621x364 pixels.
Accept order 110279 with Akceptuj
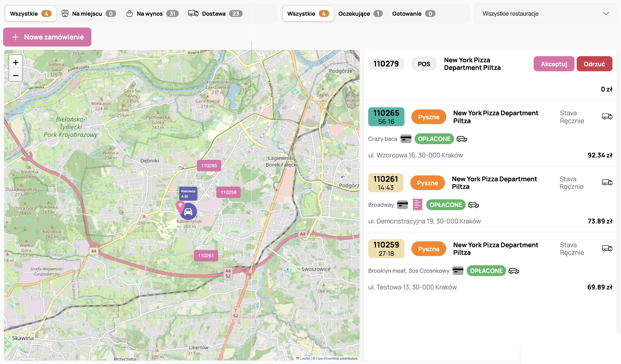coord(554,64)
